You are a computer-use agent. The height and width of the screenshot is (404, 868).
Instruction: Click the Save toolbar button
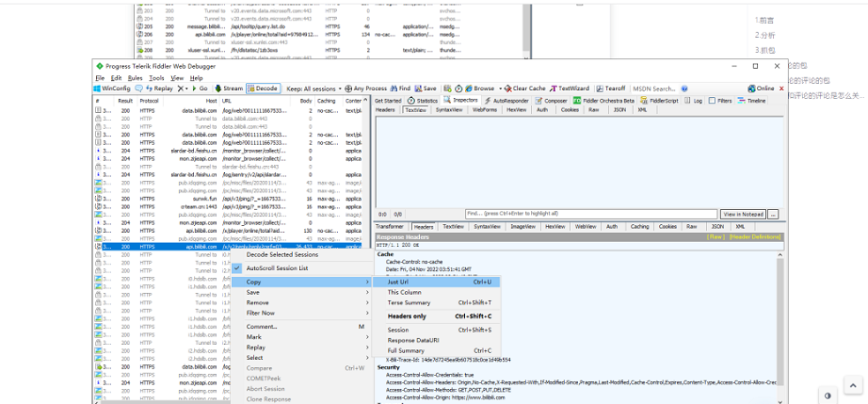pyautogui.click(x=426, y=89)
